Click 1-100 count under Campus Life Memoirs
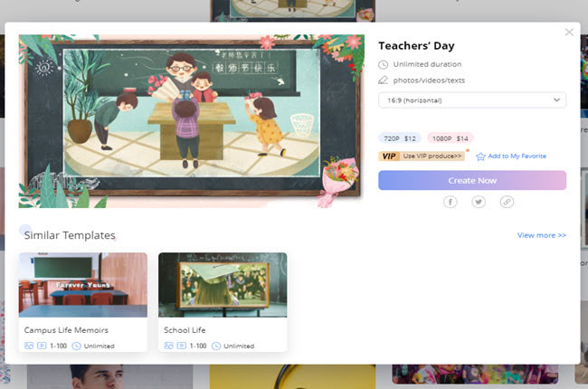This screenshot has height=389, width=588. 58,346
